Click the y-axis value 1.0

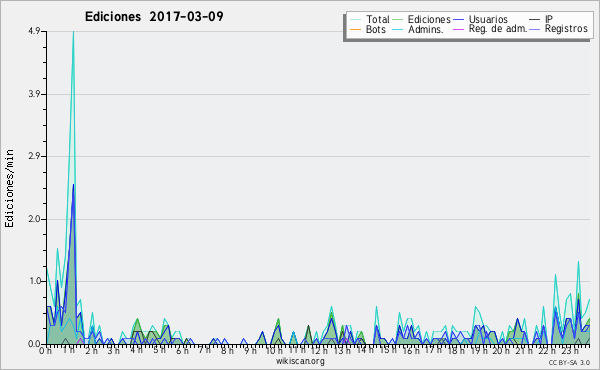(x=34, y=282)
